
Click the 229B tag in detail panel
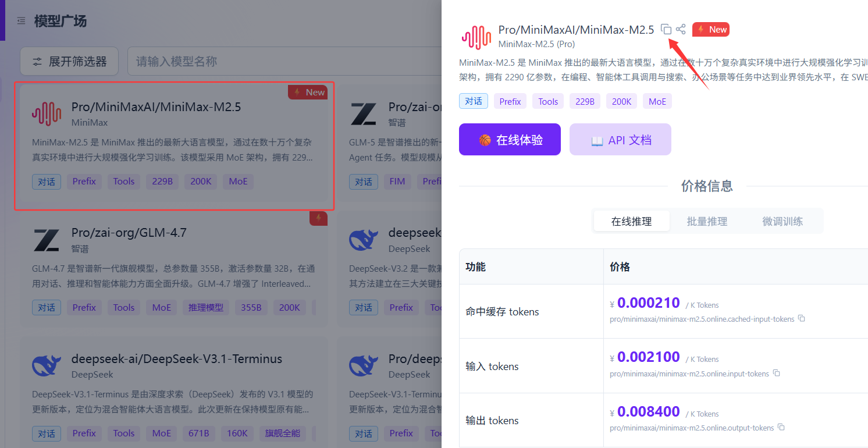[x=585, y=101]
